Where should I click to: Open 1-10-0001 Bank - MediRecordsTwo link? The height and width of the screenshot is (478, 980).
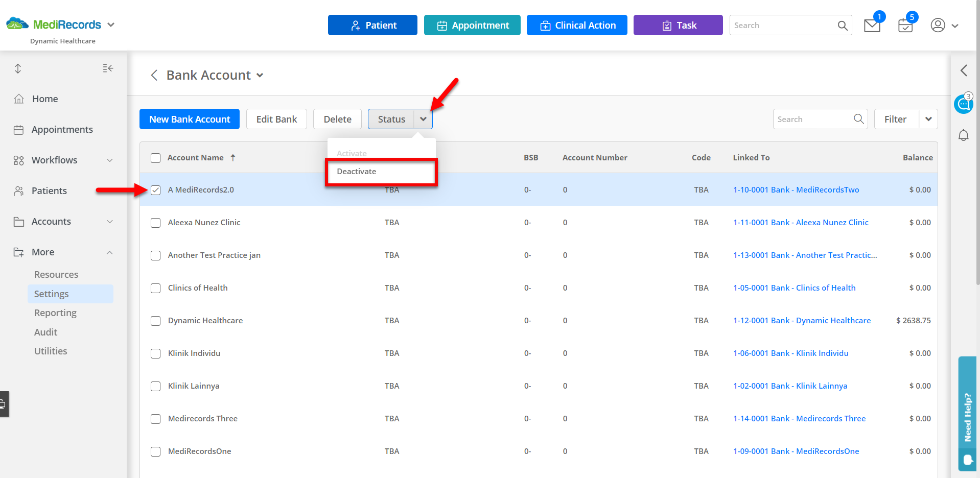pos(796,190)
